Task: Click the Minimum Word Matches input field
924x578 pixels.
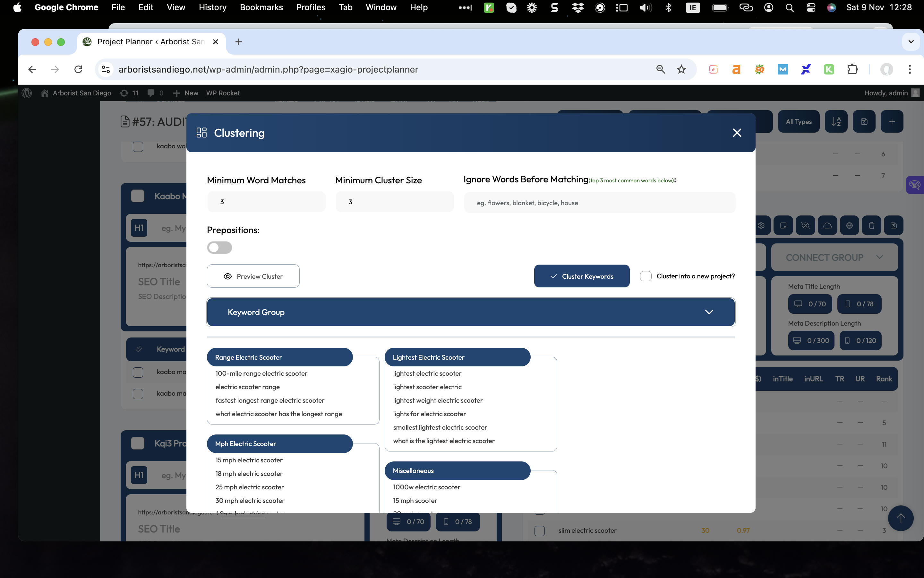Action: point(266,201)
